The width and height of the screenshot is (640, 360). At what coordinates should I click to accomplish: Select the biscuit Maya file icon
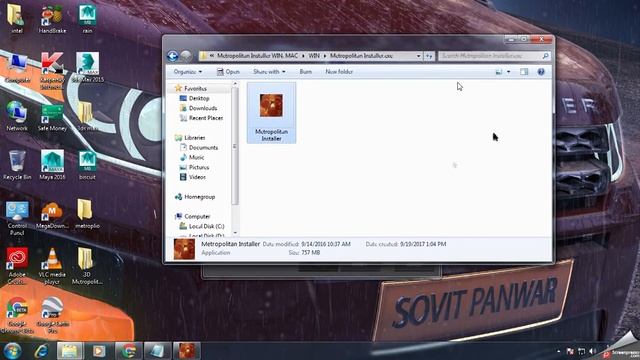pos(87,165)
